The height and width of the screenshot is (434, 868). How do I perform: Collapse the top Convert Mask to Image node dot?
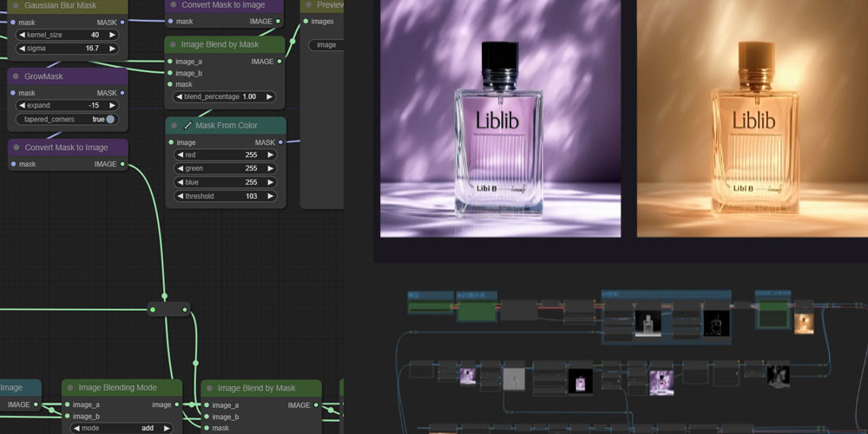pos(173,5)
